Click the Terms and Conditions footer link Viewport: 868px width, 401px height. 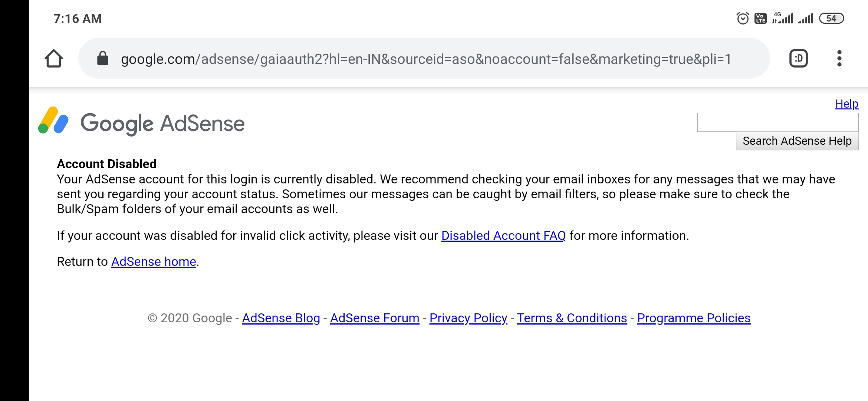(572, 317)
